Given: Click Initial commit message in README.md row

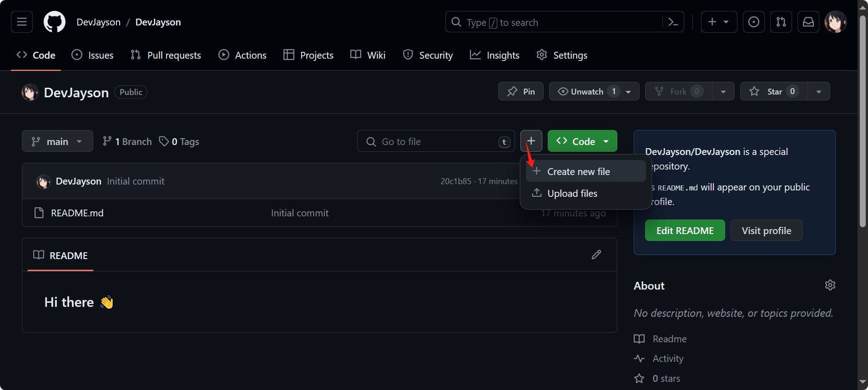Looking at the screenshot, I should click(300, 213).
